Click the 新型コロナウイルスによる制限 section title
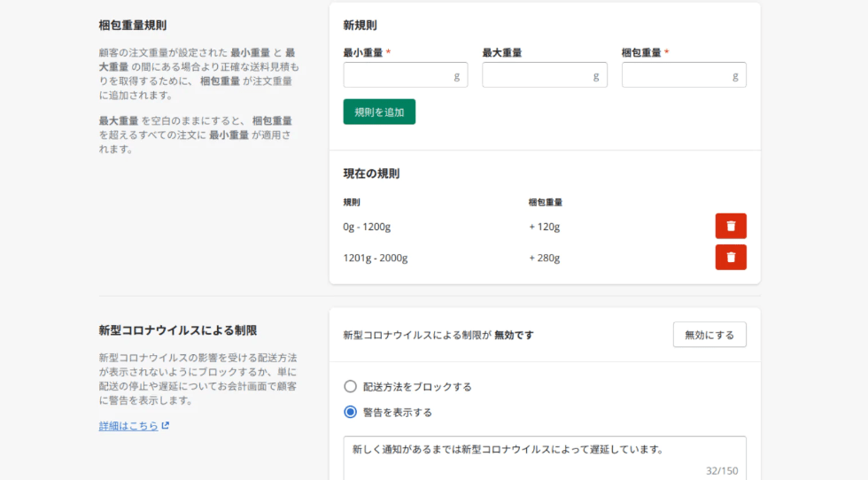 coord(178,330)
